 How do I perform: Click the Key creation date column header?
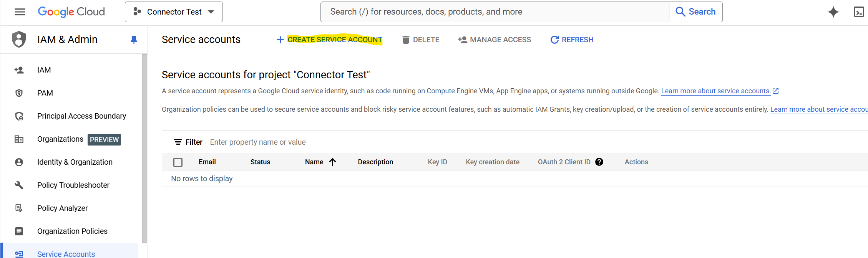point(493,162)
